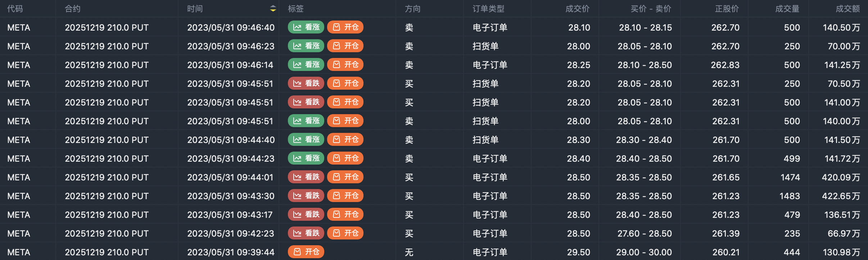
Task: Click the 合约 column header
Action: click(x=73, y=9)
